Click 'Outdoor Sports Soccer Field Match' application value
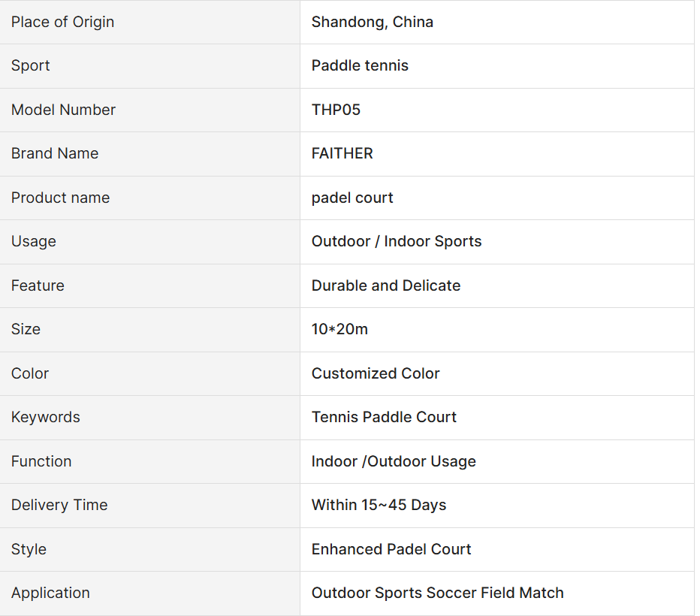This screenshot has width=700, height=616. point(437,593)
